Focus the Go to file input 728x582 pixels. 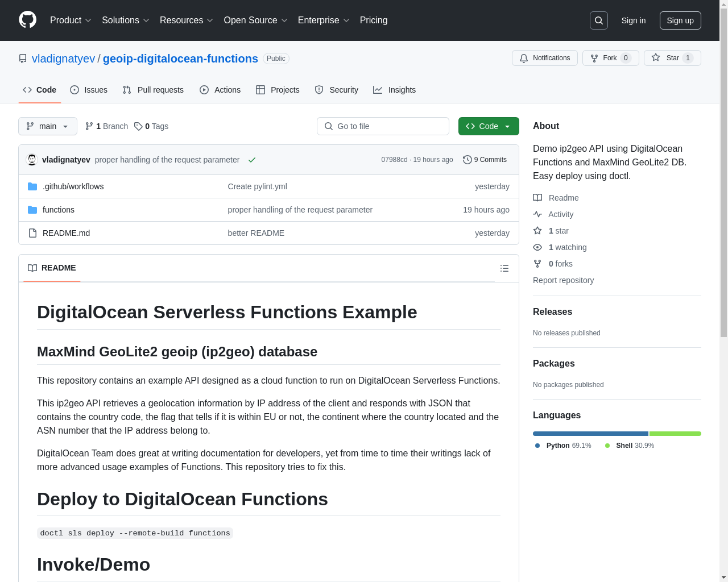pos(383,126)
